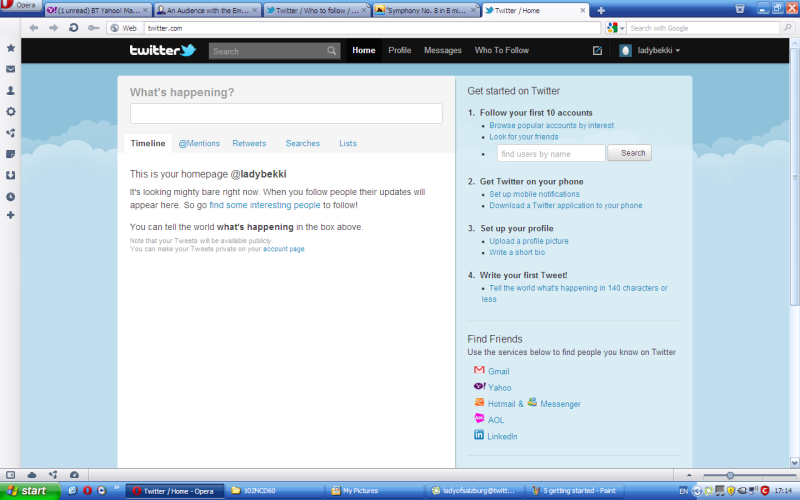Open the Opera downloads panel icon
The height and width of the screenshot is (500, 800).
pyautogui.click(x=10, y=175)
